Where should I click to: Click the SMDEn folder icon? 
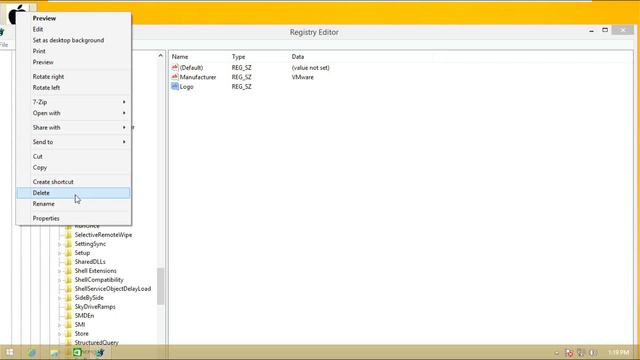coord(69,316)
